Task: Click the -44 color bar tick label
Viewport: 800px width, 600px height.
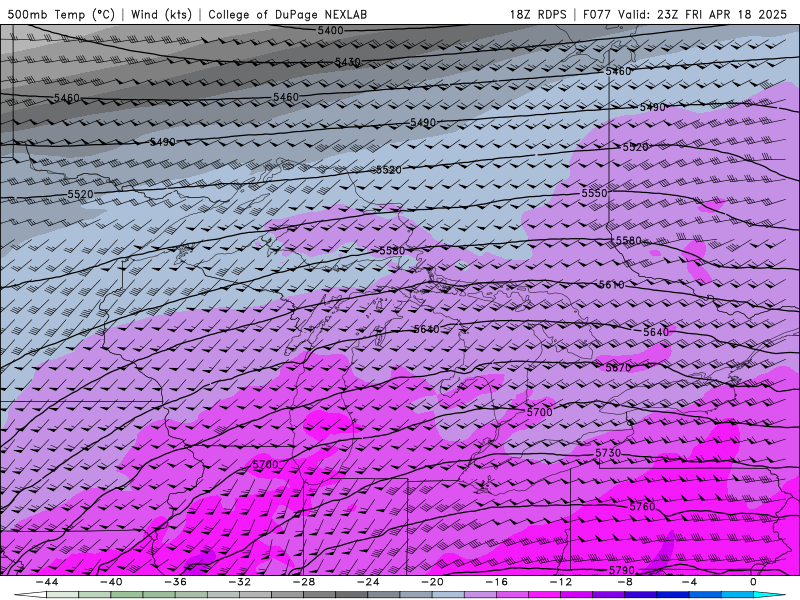Action: coord(46,582)
